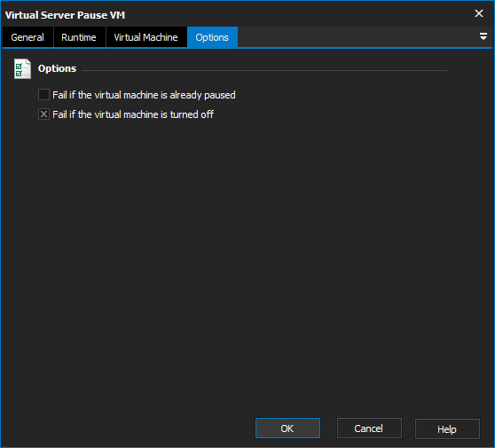Open the tab list dropdown arrow
Screen dimensions: 495x448
point(483,36)
